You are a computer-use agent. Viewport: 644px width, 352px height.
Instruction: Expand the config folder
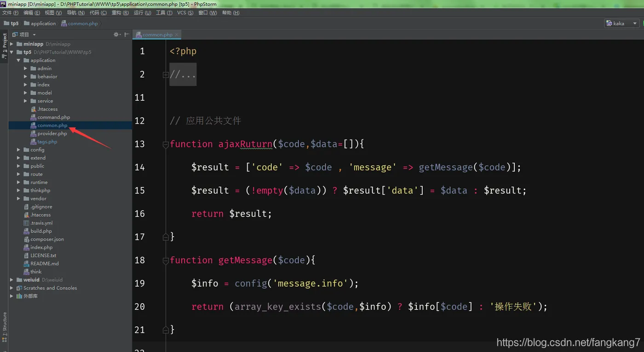pos(19,150)
